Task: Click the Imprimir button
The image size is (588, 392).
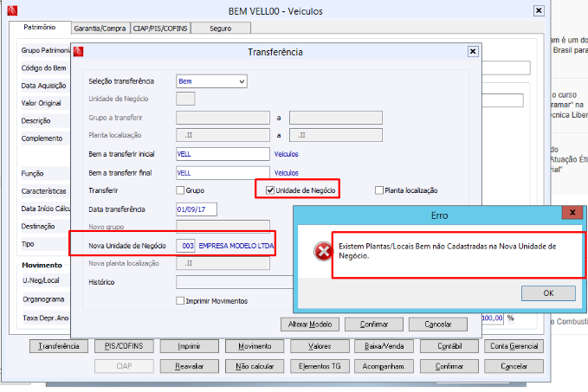Action: (x=190, y=346)
